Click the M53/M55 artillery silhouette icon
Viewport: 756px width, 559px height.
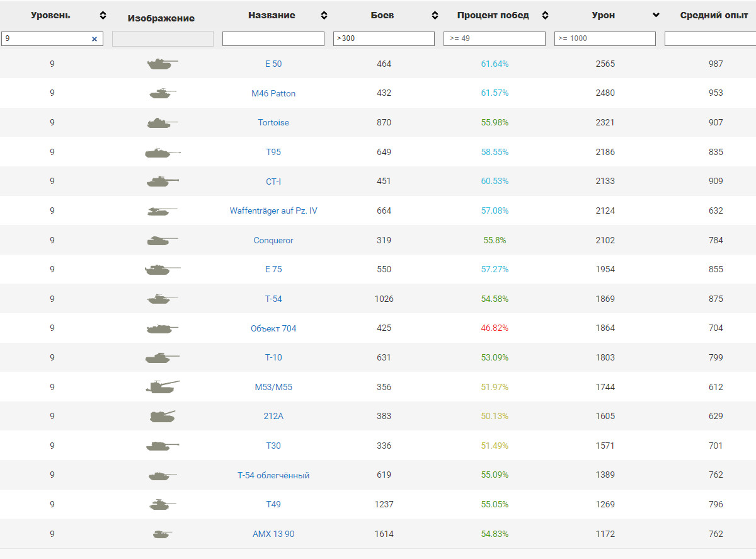[162, 387]
